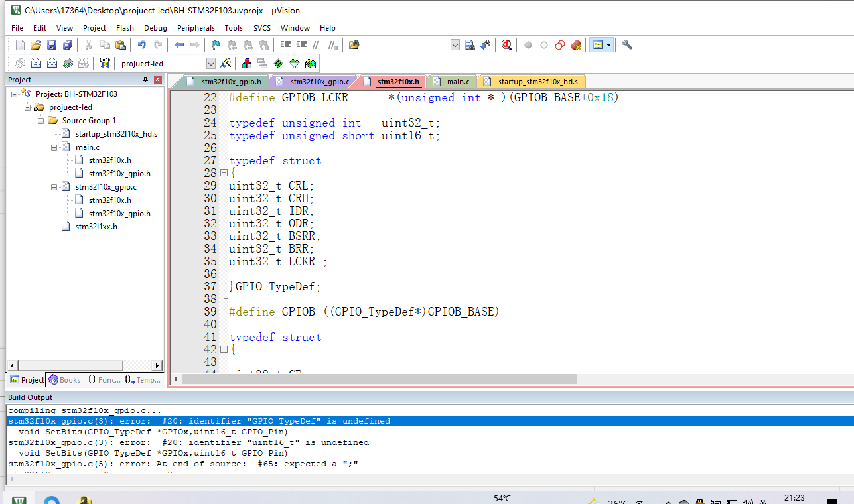
Task: Open the Peripherals menu
Action: (x=196, y=28)
